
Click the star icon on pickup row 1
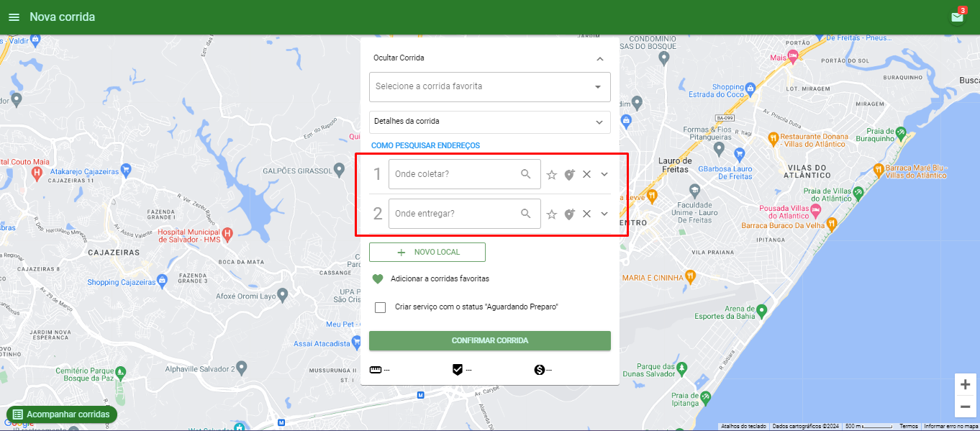click(552, 174)
